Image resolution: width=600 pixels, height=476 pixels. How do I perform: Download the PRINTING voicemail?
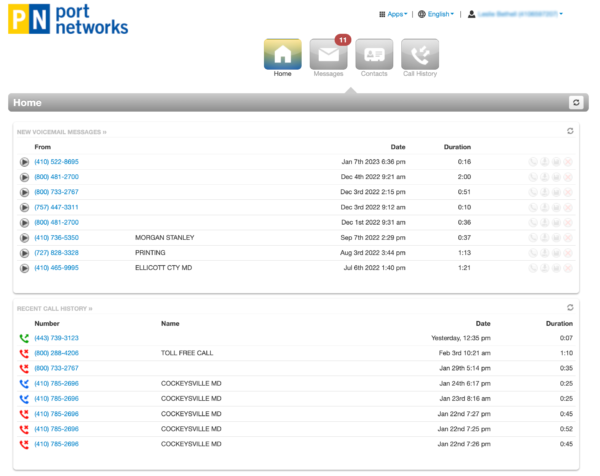[x=545, y=253]
